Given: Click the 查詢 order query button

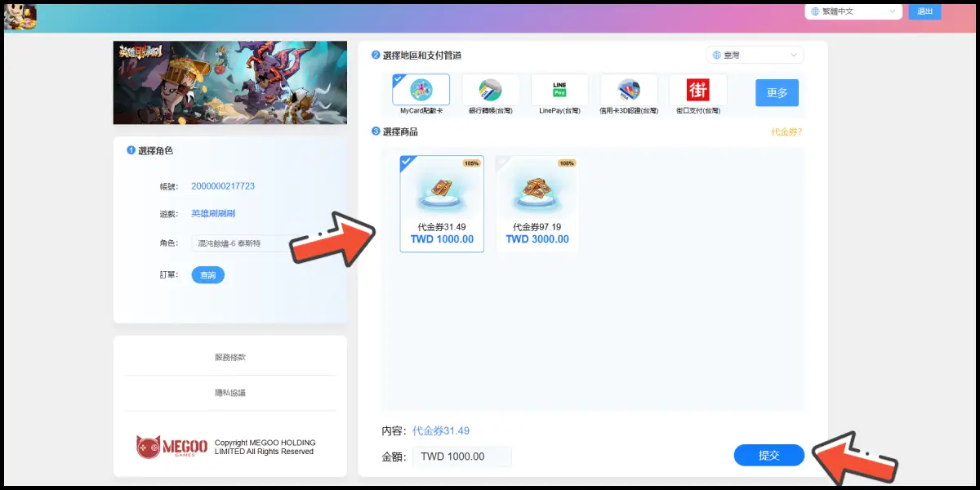Looking at the screenshot, I should (x=208, y=275).
